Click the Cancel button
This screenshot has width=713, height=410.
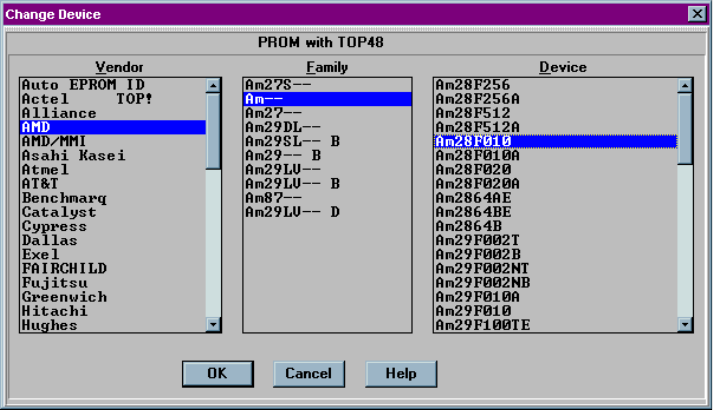(309, 374)
